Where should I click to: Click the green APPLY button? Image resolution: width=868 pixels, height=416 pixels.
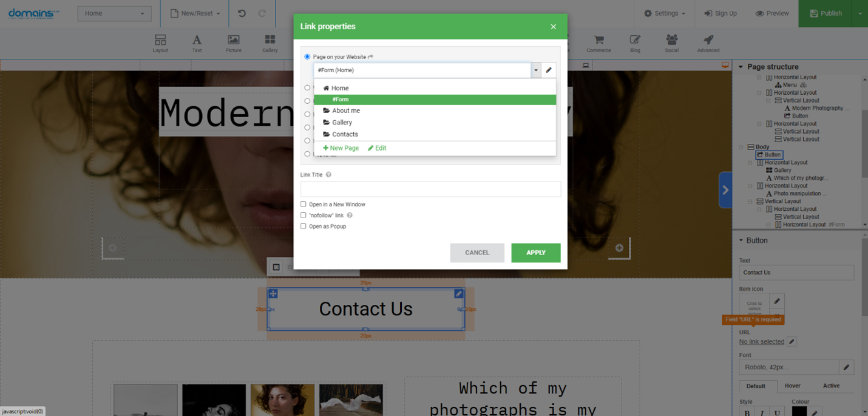click(x=536, y=253)
